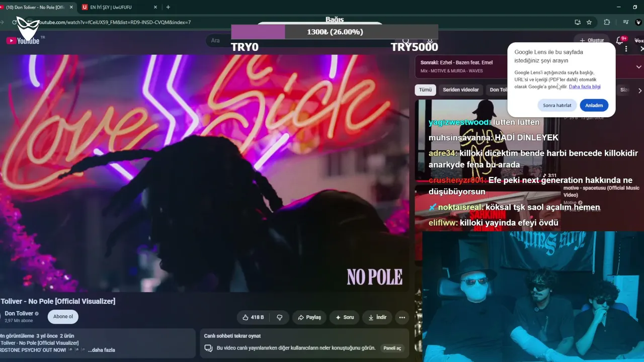Subscribe with the Abone ol button
Image resolution: width=644 pixels, height=362 pixels.
(x=63, y=317)
